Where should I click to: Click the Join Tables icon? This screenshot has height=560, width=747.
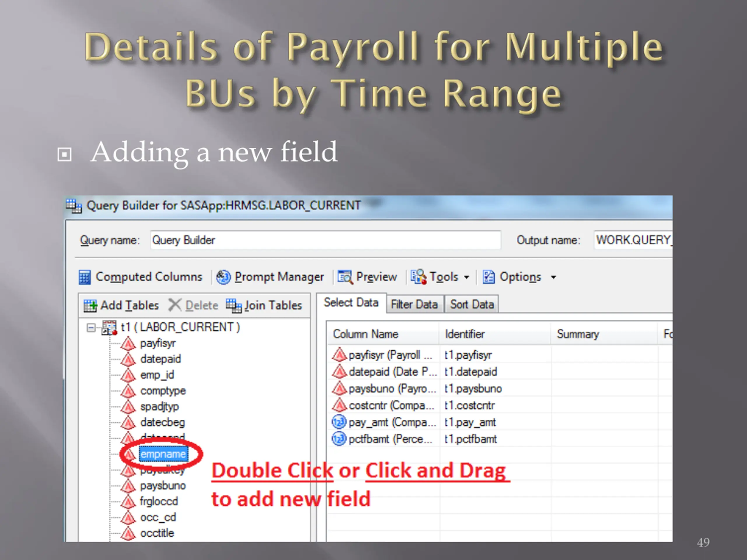pyautogui.click(x=234, y=306)
